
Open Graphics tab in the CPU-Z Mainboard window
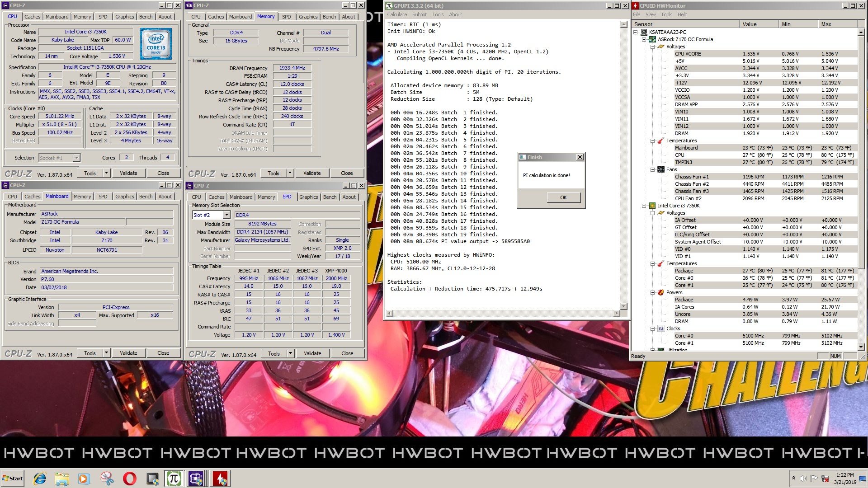124,197
